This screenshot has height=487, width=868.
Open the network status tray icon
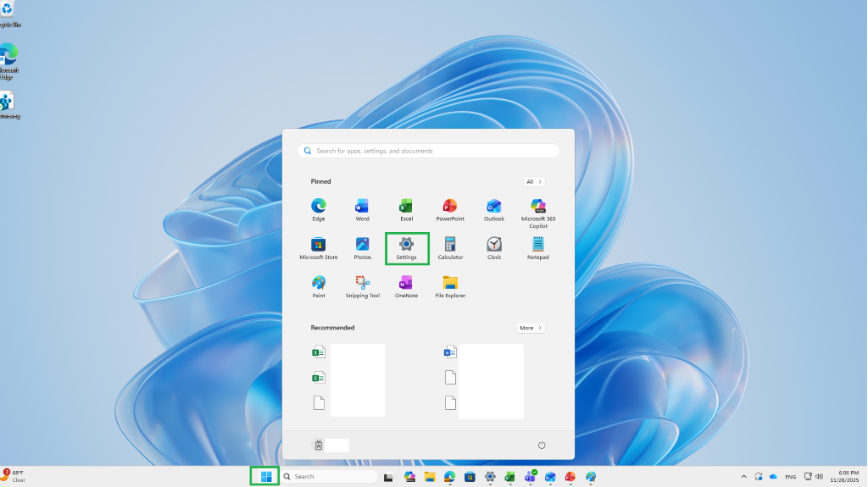pos(808,477)
